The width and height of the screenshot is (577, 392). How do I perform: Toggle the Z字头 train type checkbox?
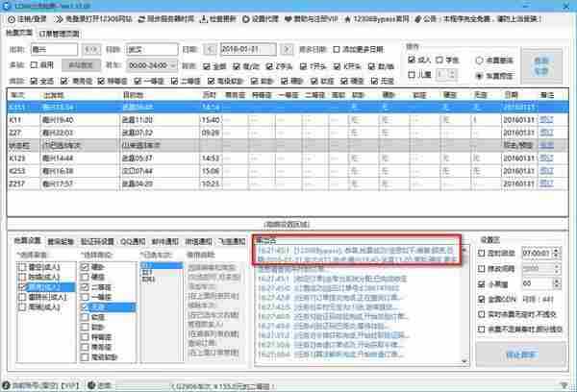[x=269, y=66]
